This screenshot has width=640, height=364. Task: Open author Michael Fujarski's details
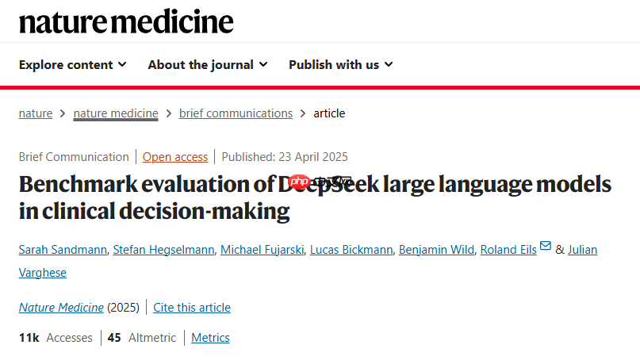262,250
